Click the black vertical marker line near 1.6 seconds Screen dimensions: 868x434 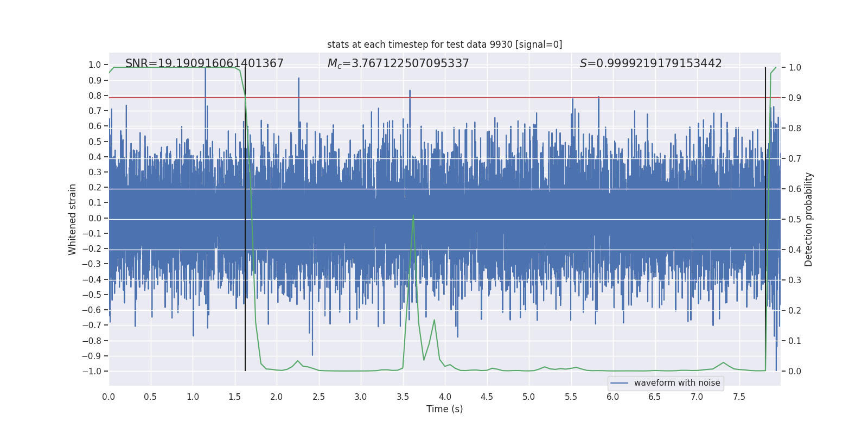tap(245, 219)
